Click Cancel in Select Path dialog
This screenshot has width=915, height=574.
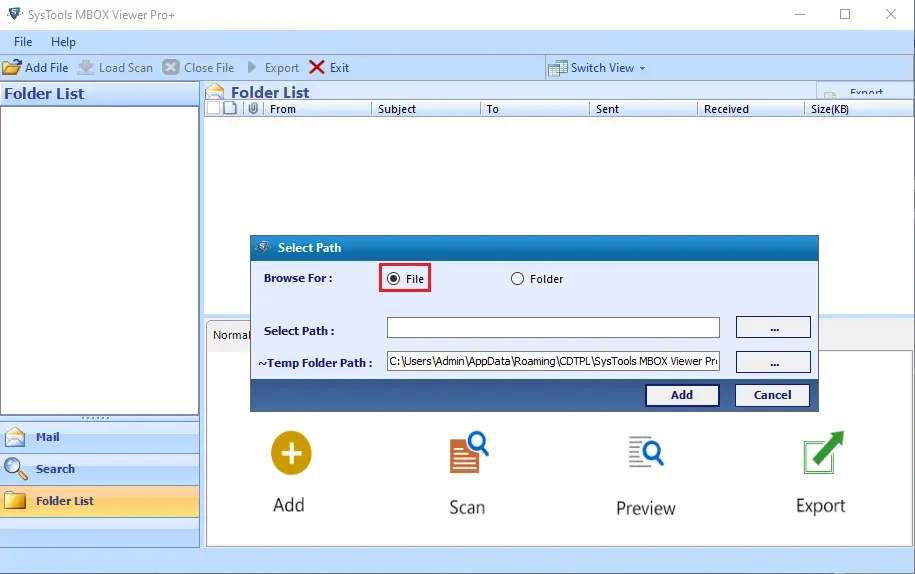772,395
